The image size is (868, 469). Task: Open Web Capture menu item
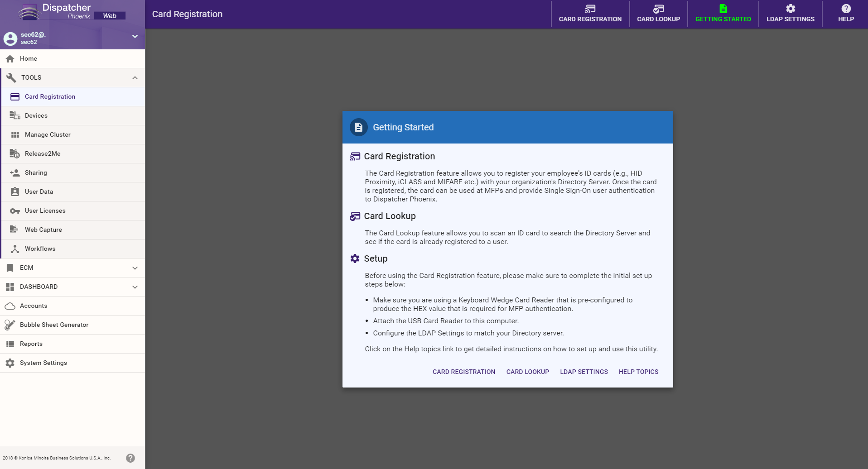pos(73,230)
